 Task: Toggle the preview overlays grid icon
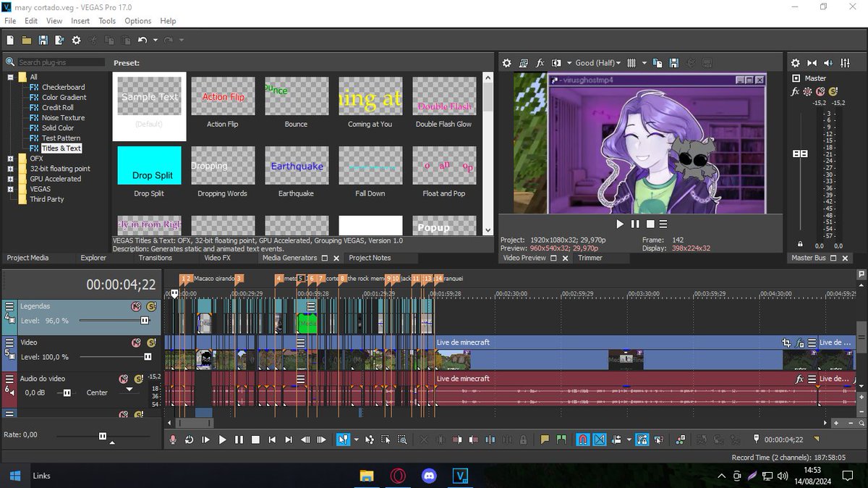[631, 63]
